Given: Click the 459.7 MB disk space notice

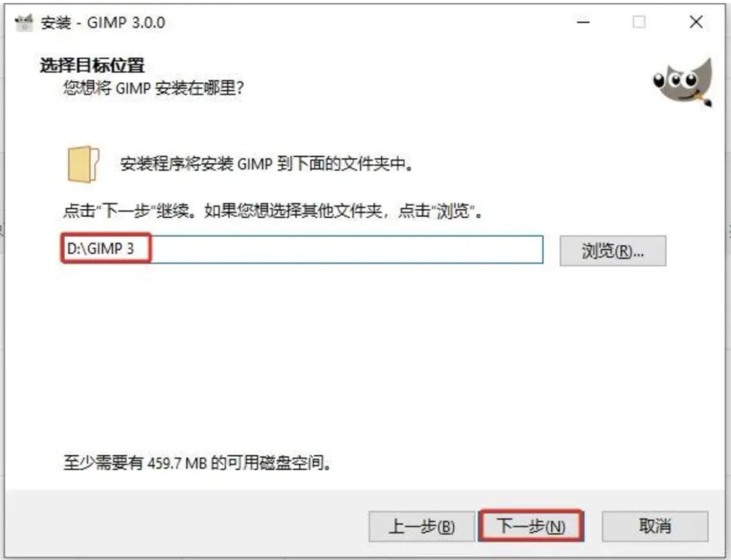Looking at the screenshot, I should 198,462.
